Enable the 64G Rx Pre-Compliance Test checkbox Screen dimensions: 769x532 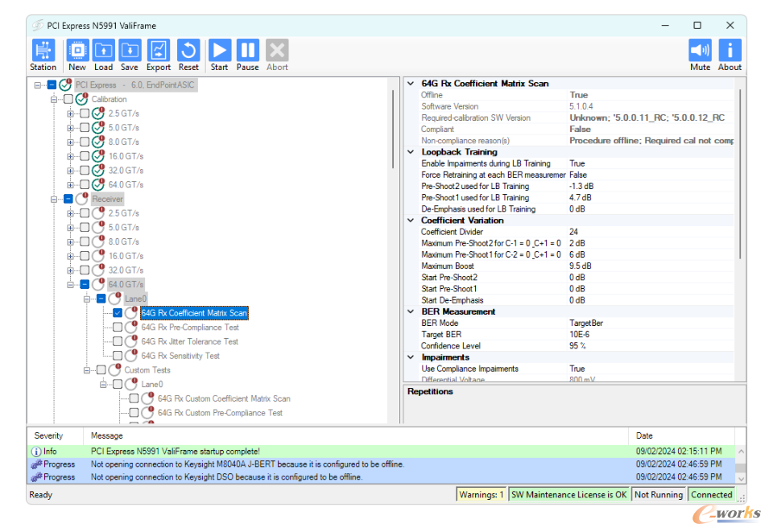[118, 327]
